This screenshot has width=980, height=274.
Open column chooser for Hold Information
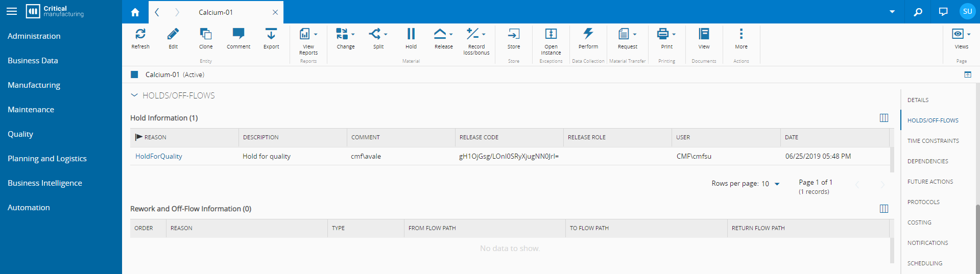[884, 118]
